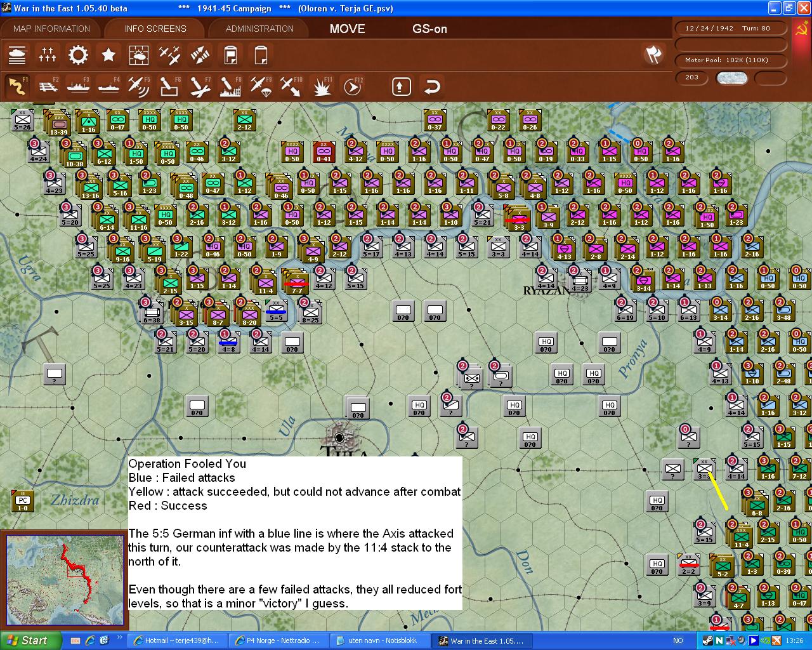Viewport: 812px width, 650px height.
Task: Open the air doctrine planes icon
Action: click(x=169, y=55)
